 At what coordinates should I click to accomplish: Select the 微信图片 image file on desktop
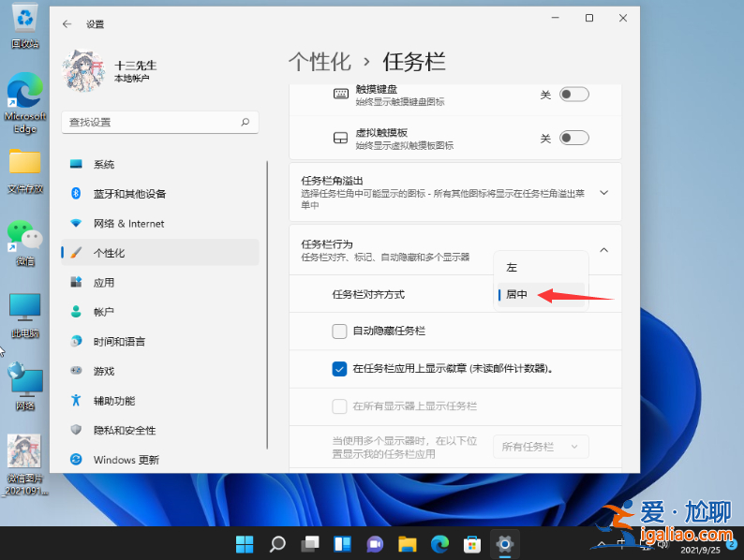(x=25, y=464)
